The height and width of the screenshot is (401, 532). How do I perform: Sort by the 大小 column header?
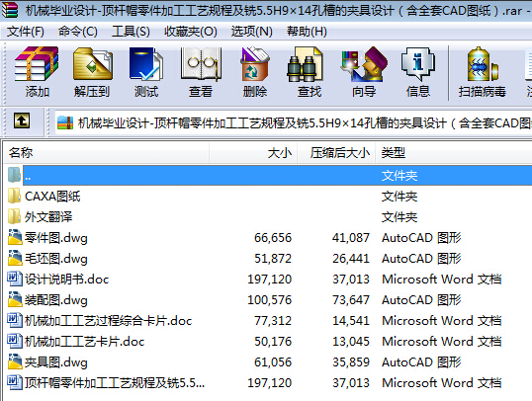click(253, 153)
